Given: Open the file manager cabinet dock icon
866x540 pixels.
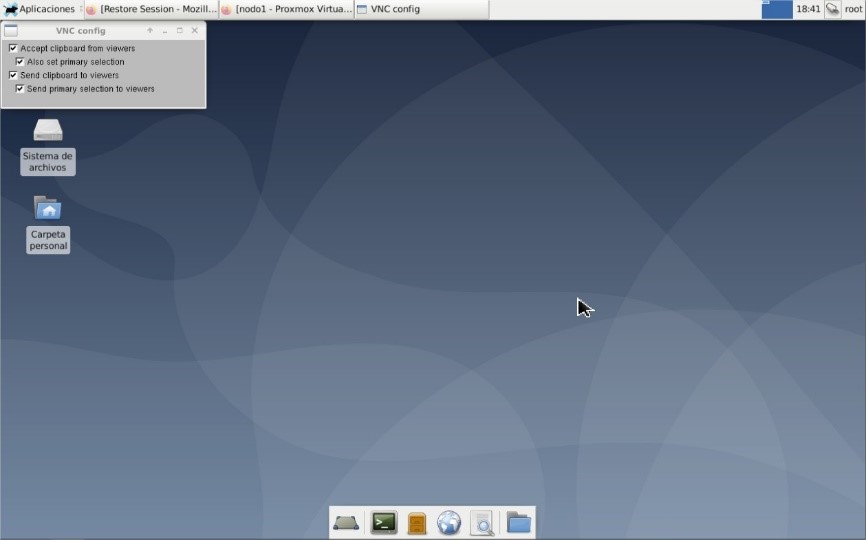Looking at the screenshot, I should (416, 523).
